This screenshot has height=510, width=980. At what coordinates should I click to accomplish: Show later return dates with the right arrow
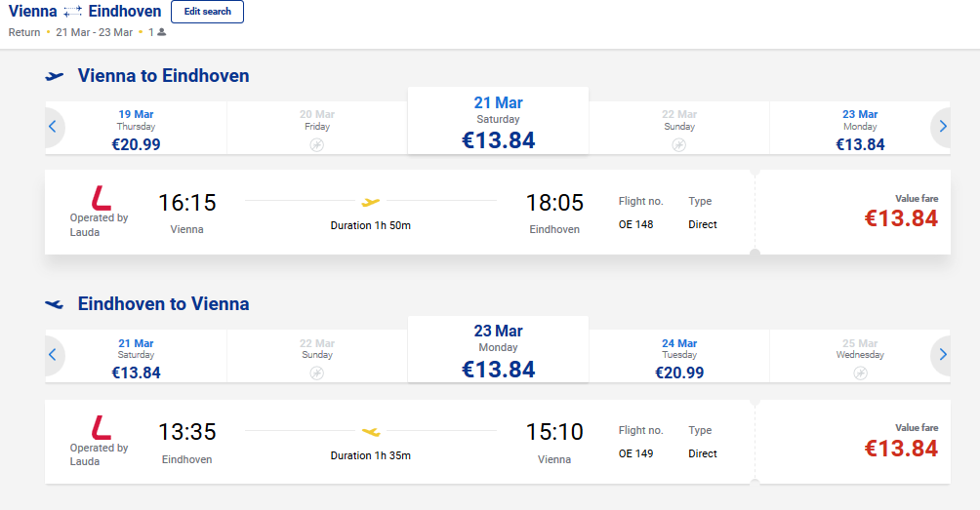tap(942, 355)
